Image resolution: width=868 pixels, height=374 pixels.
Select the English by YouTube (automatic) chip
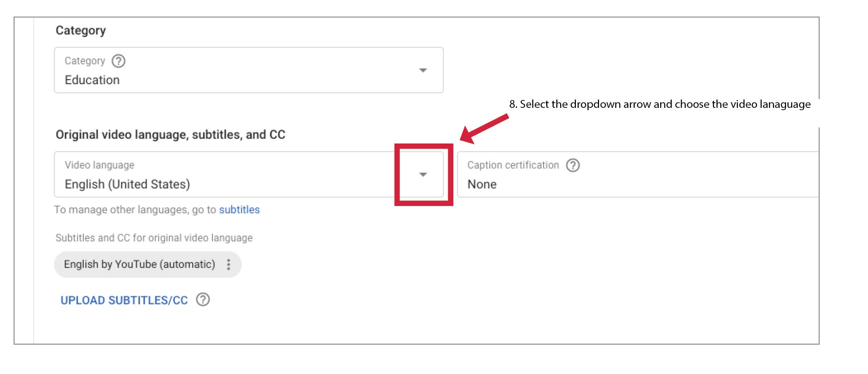click(139, 264)
